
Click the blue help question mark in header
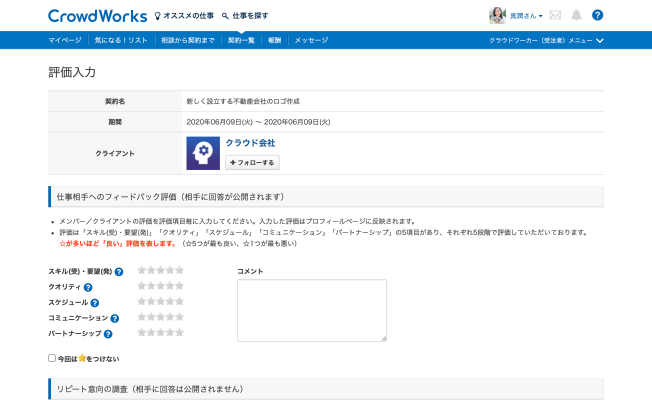point(597,16)
